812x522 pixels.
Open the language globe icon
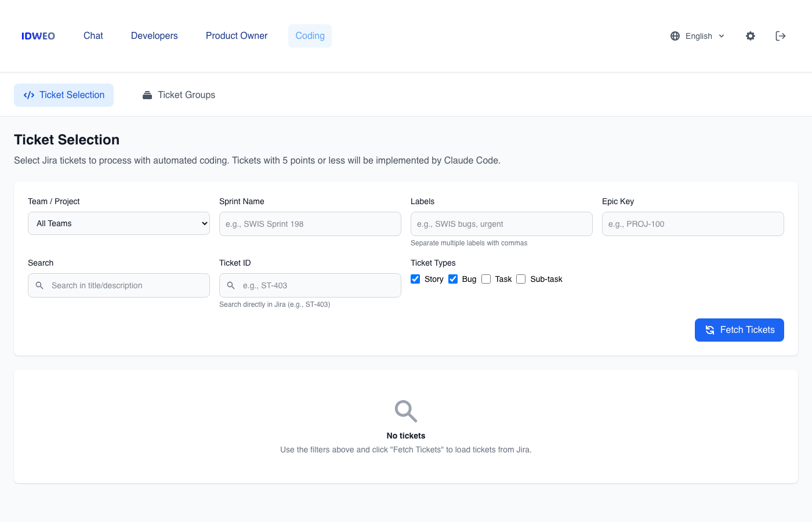point(675,35)
